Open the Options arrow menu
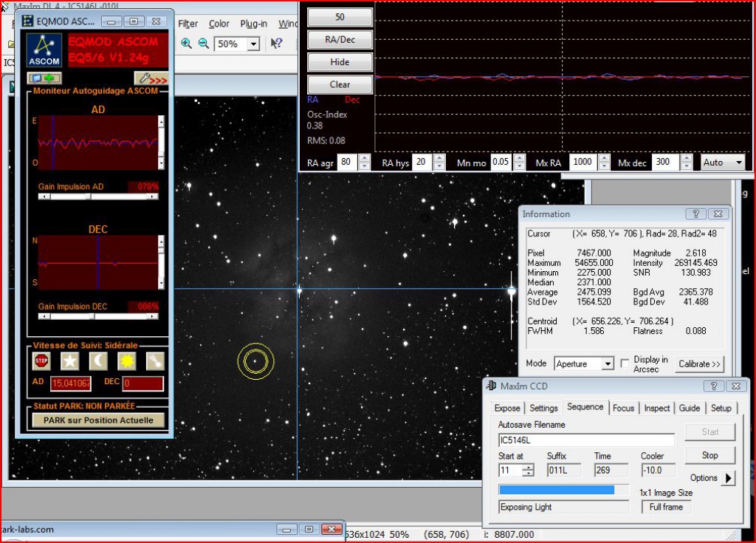The height and width of the screenshot is (543, 756). click(x=728, y=478)
